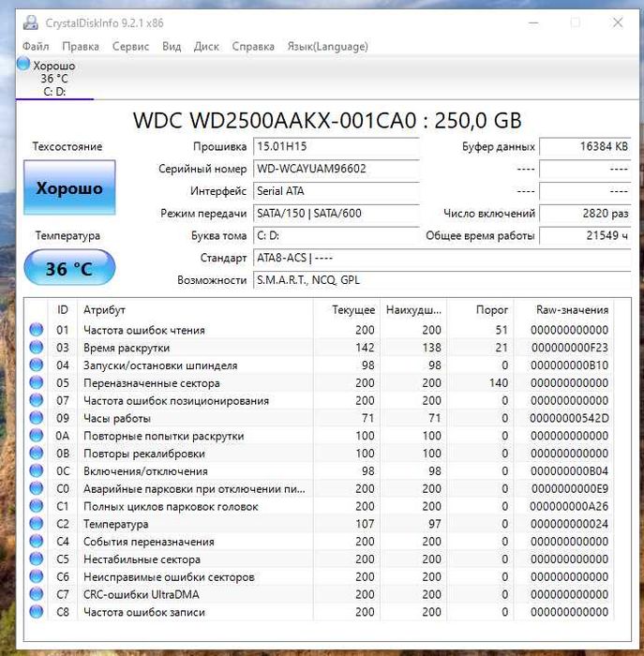Click the Общее время работы value 21549 ч
The height and width of the screenshot is (656, 644).
[585, 235]
